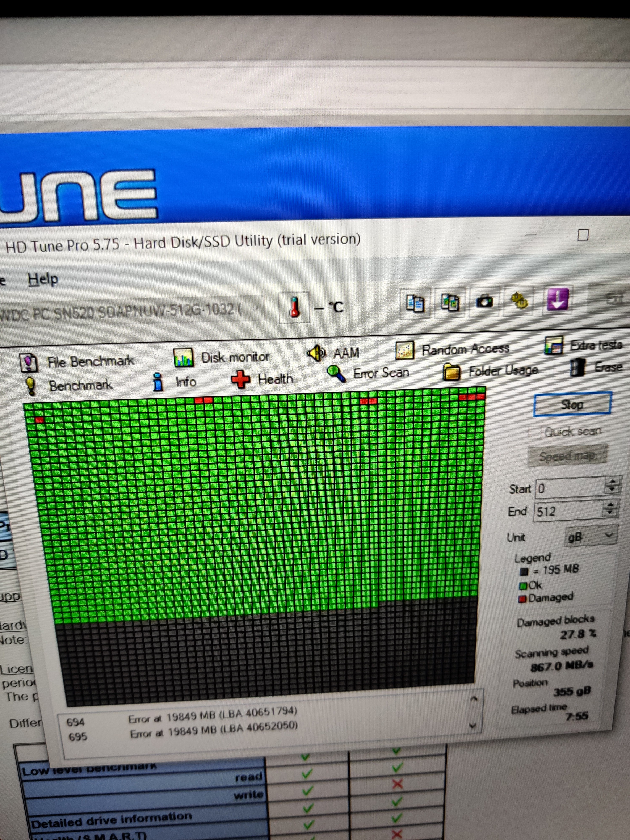
Task: Open the Info tab
Action: pyautogui.click(x=186, y=382)
